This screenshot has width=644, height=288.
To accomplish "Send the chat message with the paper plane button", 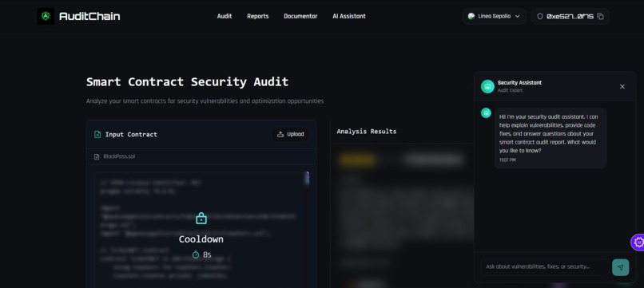I will coord(620,267).
